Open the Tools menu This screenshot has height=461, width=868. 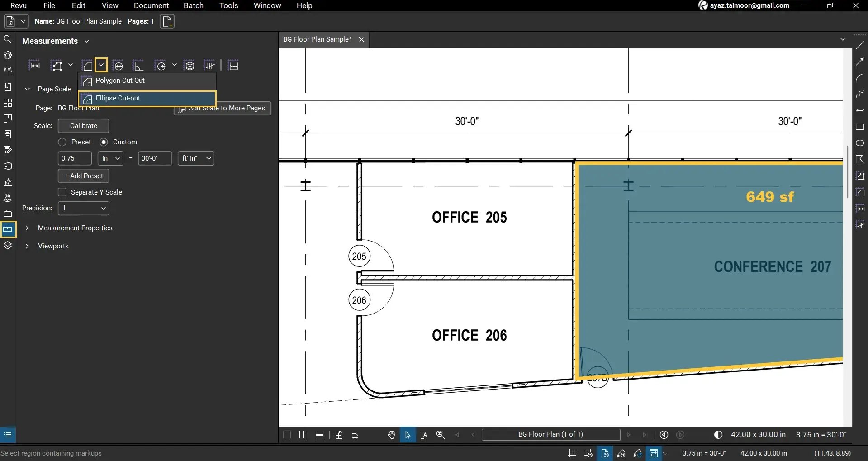[229, 5]
